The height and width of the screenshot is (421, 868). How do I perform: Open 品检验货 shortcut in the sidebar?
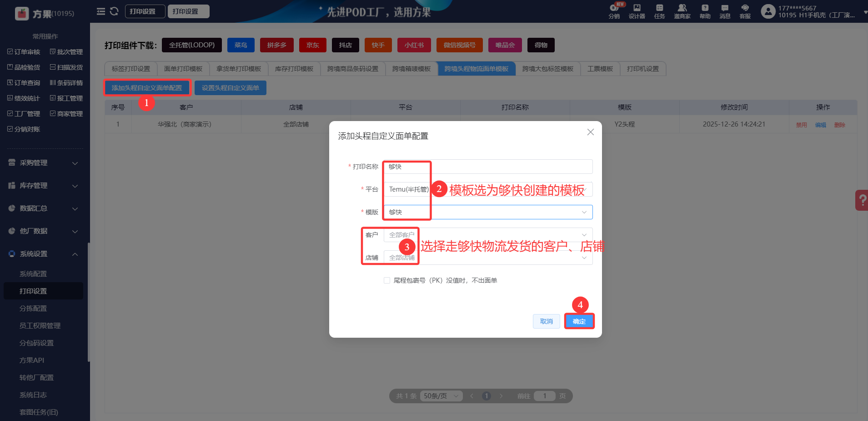click(24, 67)
